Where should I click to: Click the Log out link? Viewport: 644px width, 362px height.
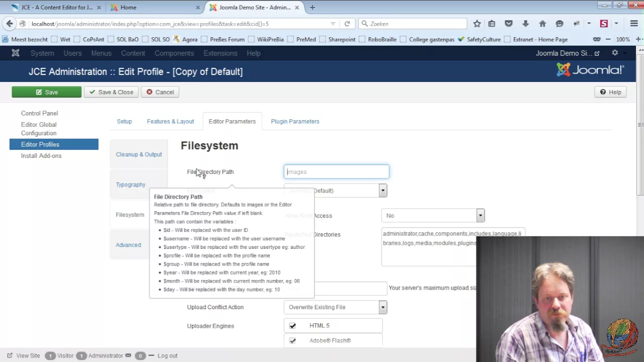pyautogui.click(x=168, y=355)
